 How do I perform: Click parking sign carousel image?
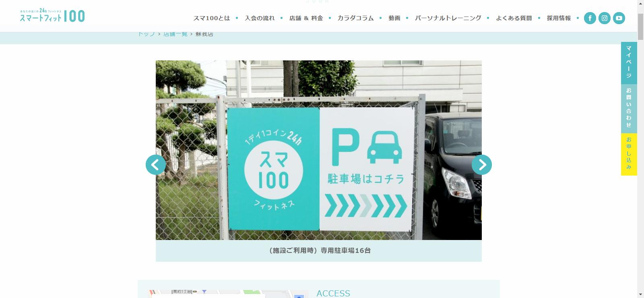point(319,150)
